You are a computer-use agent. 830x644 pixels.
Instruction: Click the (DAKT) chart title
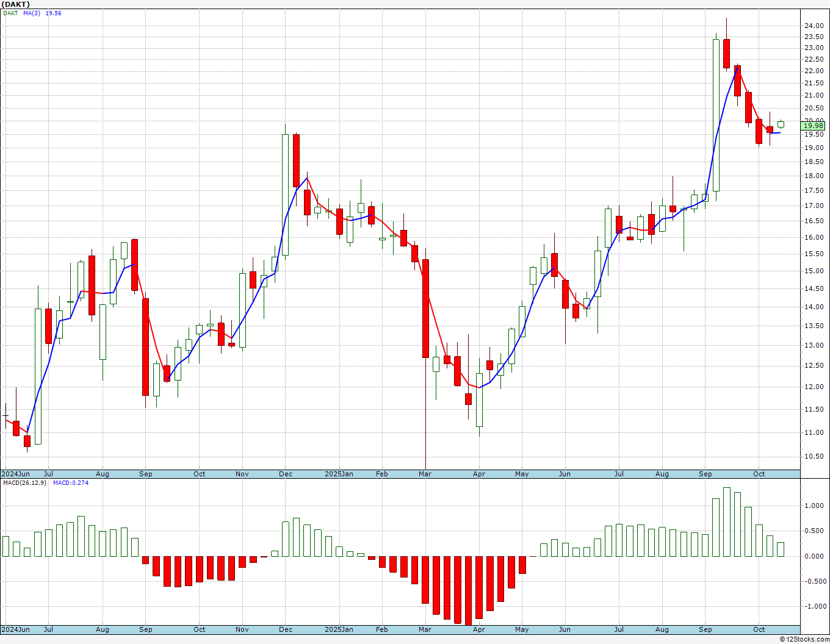pos(15,4)
